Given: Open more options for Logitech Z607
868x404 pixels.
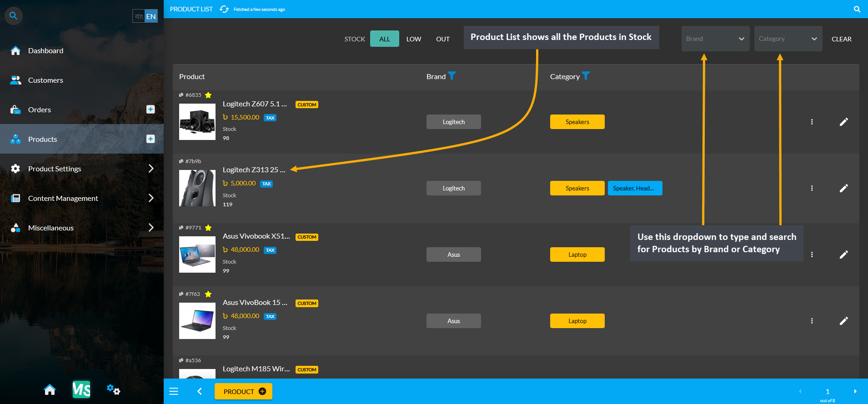Looking at the screenshot, I should pyautogui.click(x=812, y=122).
